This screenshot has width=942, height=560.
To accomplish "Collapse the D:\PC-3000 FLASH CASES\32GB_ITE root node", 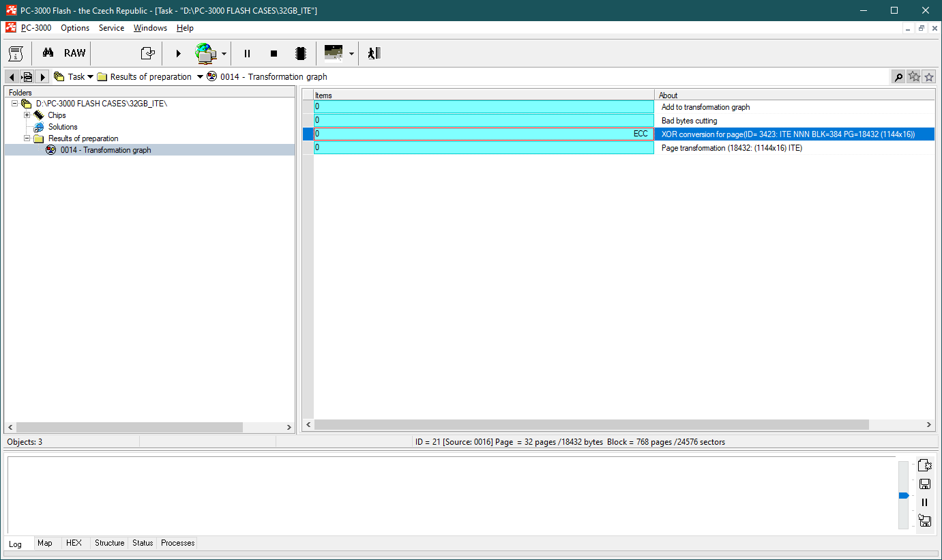I will point(15,104).
